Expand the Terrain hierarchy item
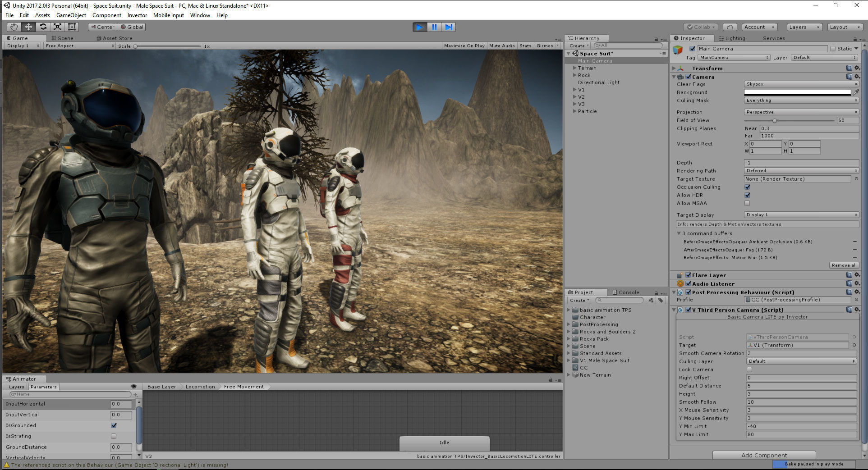Viewport: 868px width, 470px height. click(x=575, y=68)
